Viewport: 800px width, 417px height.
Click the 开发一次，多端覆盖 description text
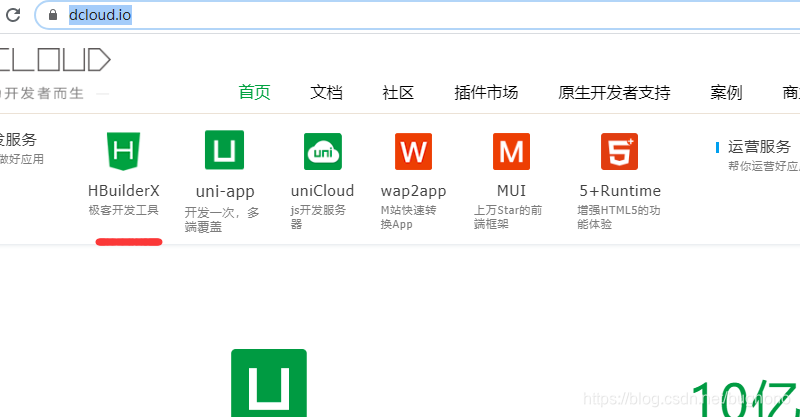[222, 219]
